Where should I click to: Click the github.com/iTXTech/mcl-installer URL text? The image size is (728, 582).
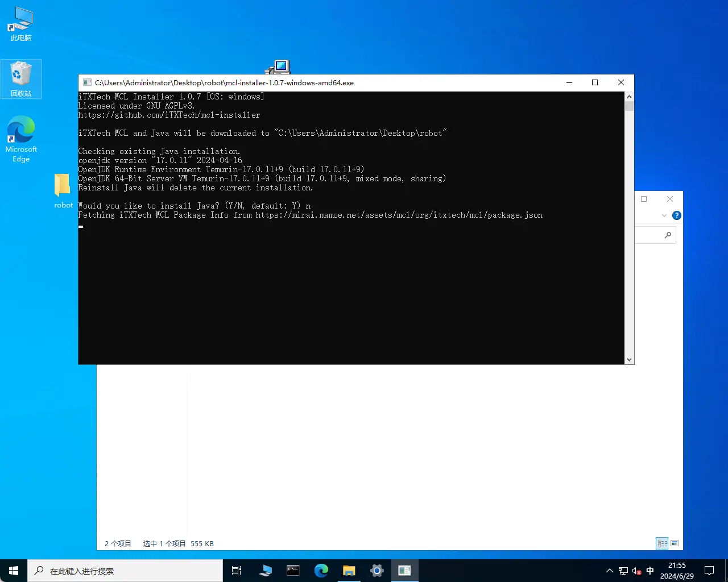(169, 115)
